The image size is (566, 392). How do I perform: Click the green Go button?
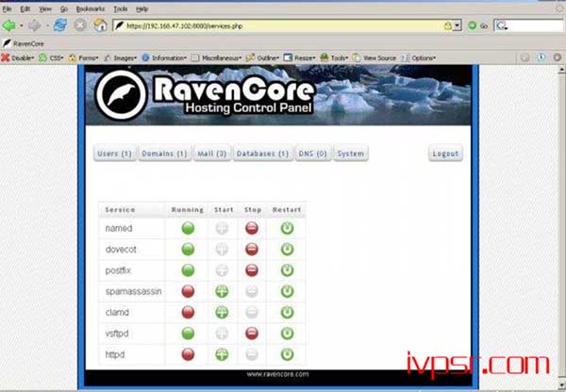click(478, 25)
